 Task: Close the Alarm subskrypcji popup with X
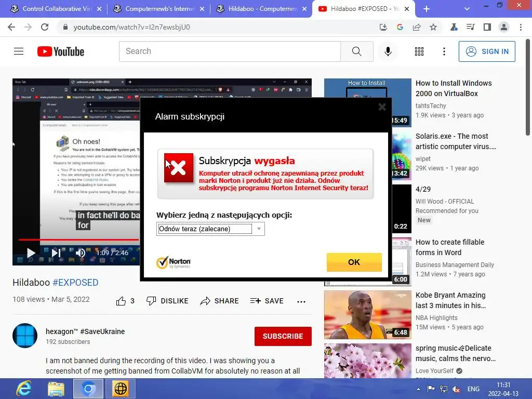point(382,107)
